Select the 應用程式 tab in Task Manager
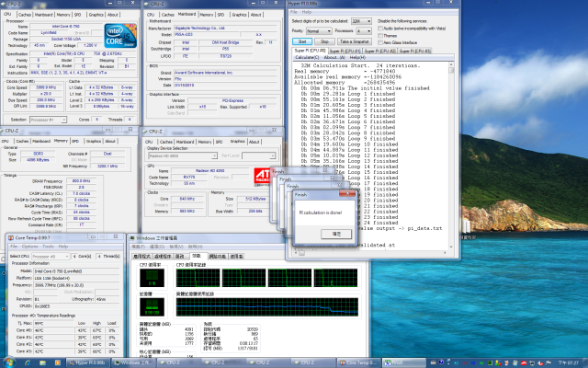The width and height of the screenshot is (588, 368). 141,256
